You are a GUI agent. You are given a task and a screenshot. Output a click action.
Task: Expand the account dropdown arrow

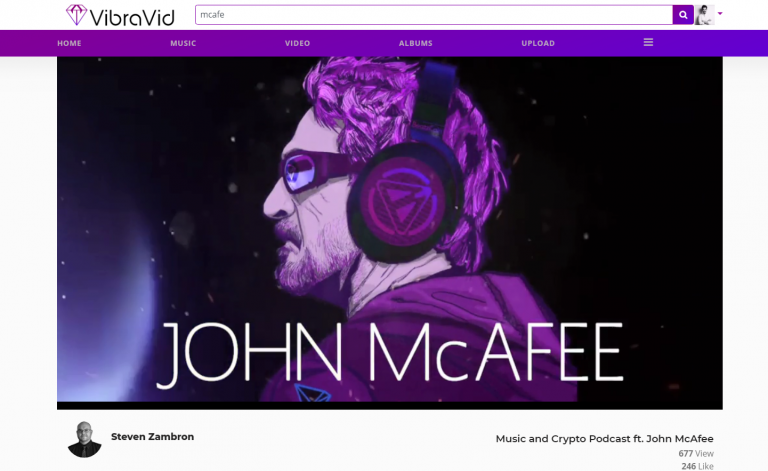tap(720, 14)
